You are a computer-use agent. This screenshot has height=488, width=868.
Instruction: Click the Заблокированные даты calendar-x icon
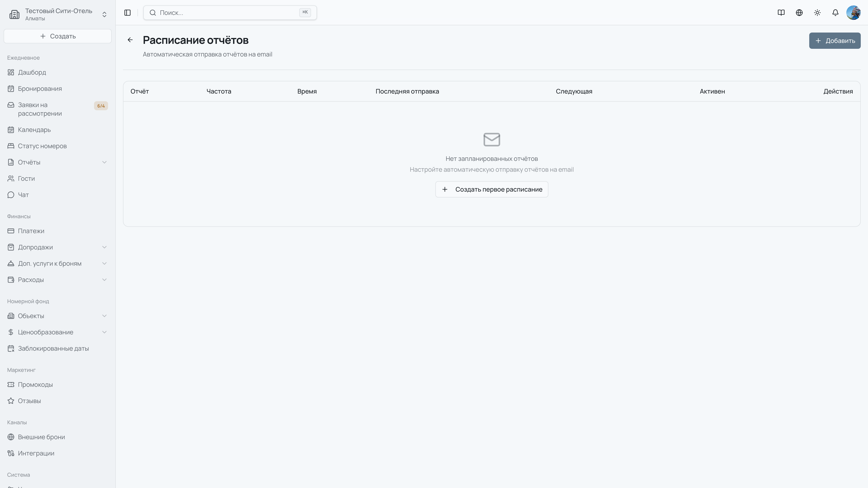pyautogui.click(x=11, y=348)
